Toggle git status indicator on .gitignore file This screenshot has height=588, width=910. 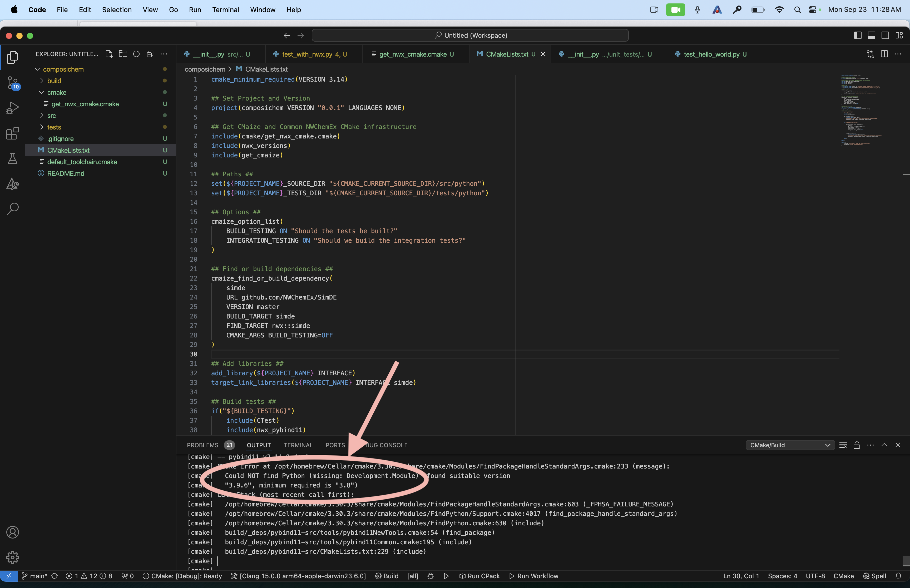(x=165, y=138)
